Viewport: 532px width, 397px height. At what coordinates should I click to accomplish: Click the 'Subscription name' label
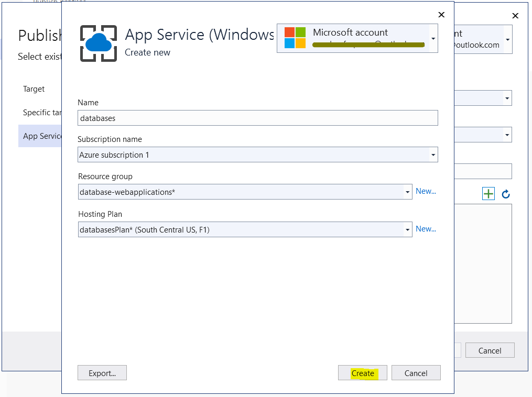tap(110, 139)
